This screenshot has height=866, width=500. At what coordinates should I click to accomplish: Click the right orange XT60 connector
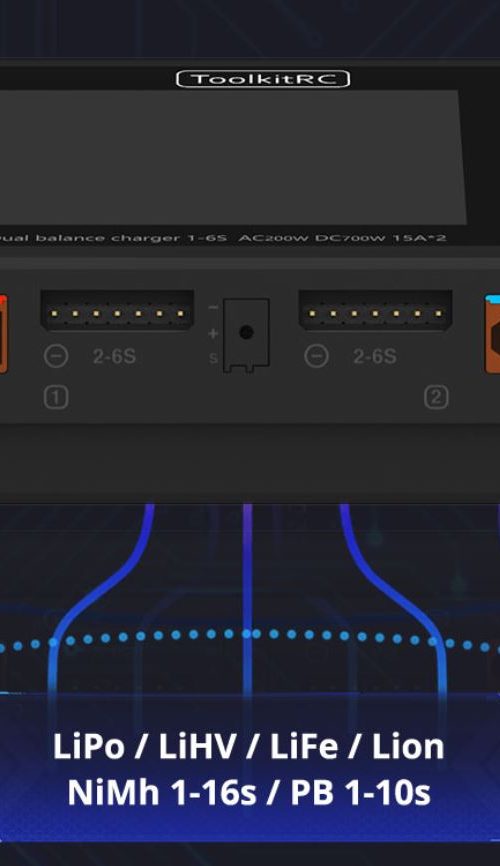coord(492,335)
